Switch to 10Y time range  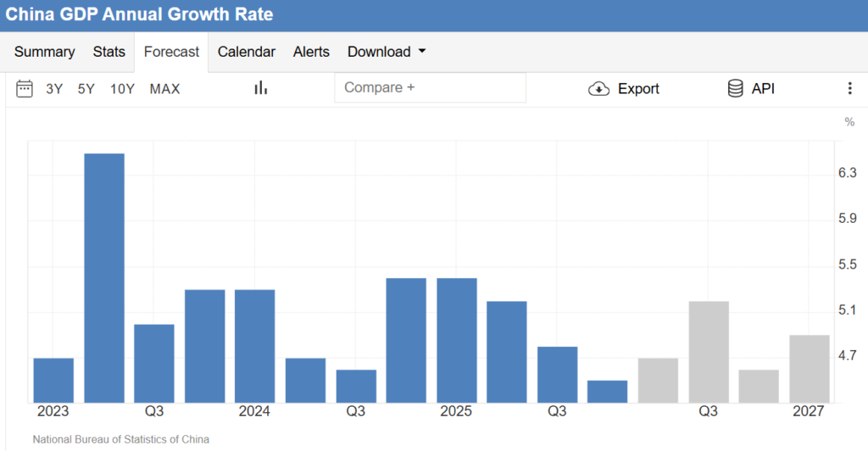(122, 88)
